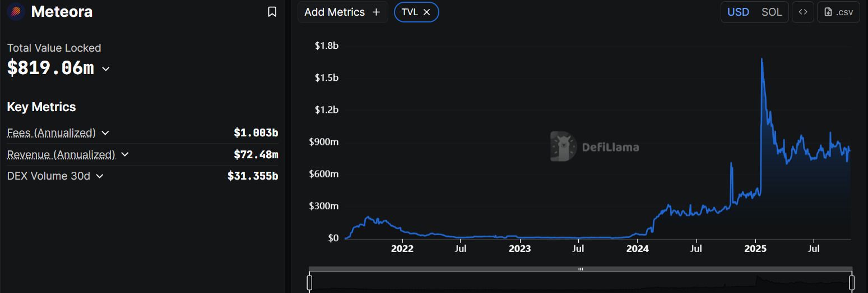Remove the TVL metric chip

click(x=427, y=12)
